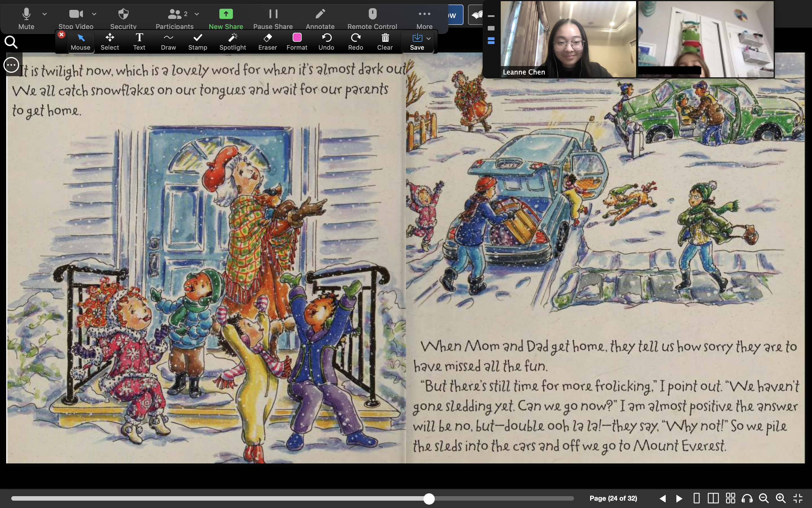Switch to single page view
Screen dimensions: 812x508
696,498
